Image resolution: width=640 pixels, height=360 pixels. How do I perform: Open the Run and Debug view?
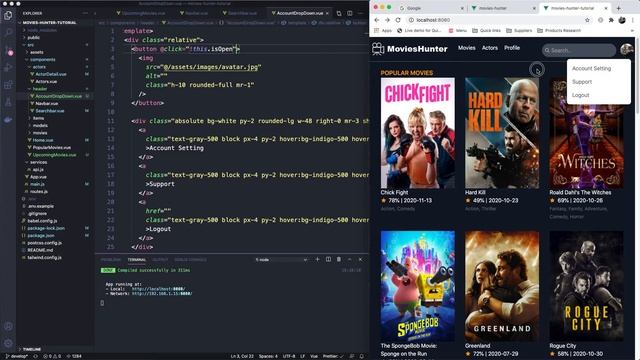[8, 68]
